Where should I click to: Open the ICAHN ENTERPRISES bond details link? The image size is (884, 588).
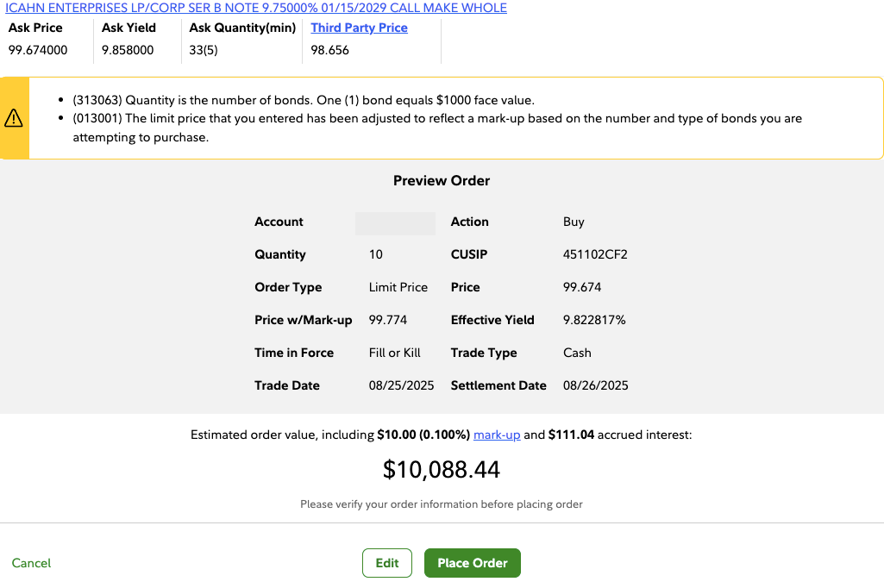coord(256,8)
